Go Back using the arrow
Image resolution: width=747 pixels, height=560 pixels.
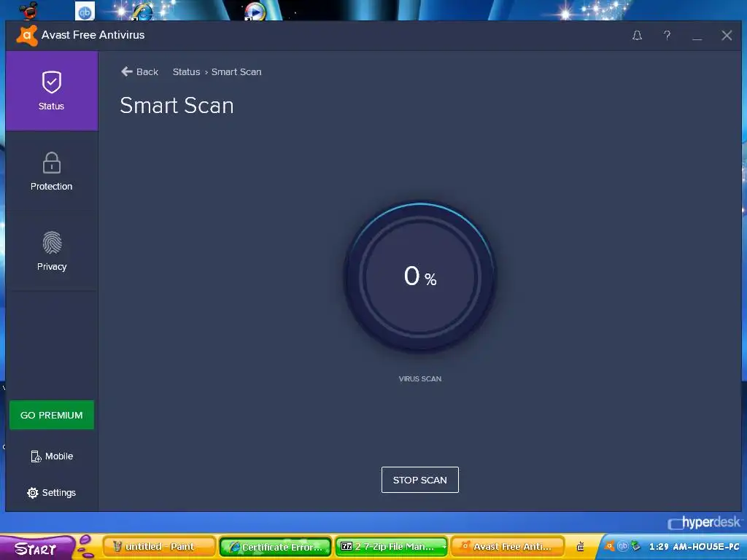[x=139, y=72]
